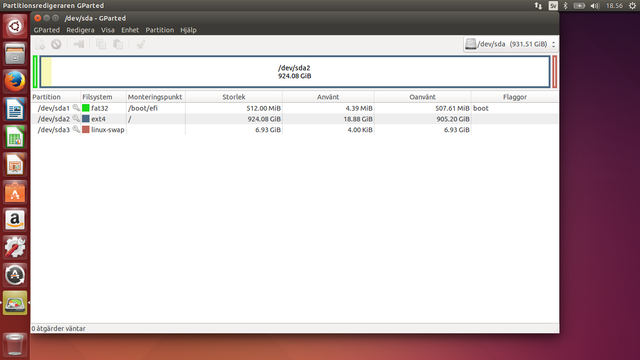Select the green sda1 sliver in disk graphic

36,72
